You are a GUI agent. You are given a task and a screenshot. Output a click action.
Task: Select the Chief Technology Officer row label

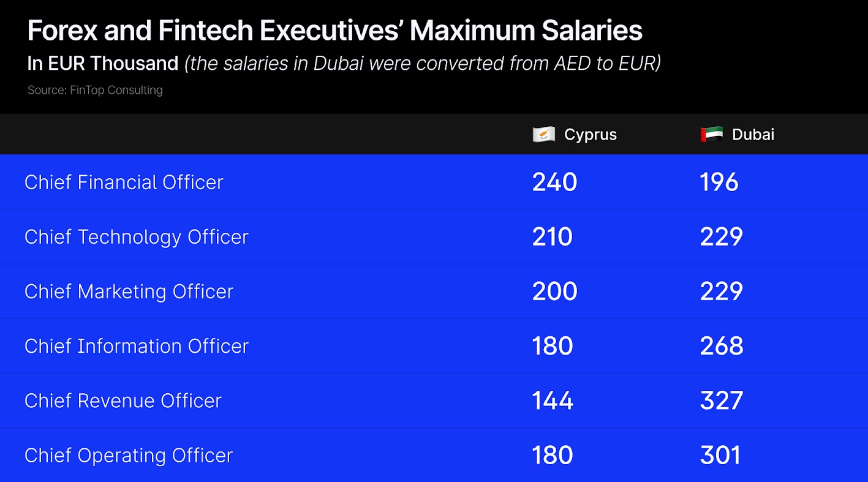pos(136,237)
